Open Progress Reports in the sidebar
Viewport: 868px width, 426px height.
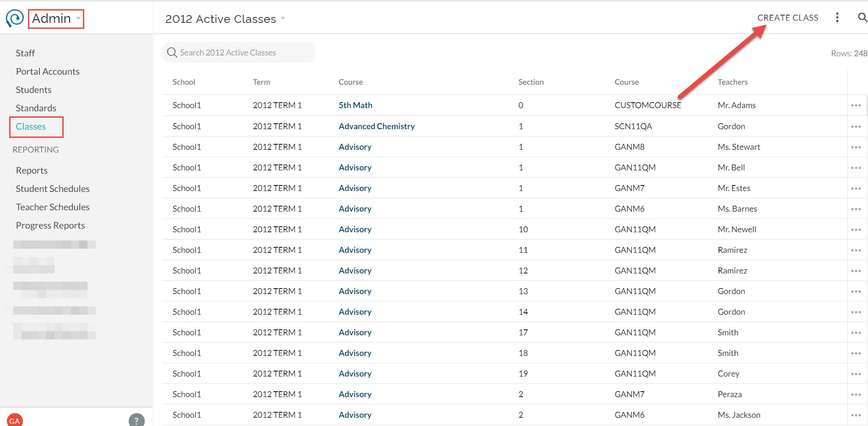point(50,225)
